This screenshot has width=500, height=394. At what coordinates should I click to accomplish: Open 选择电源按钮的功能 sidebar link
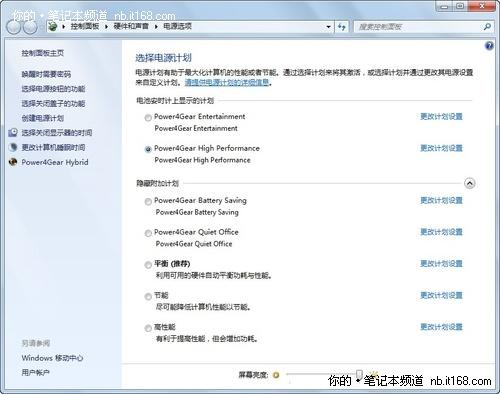click(53, 89)
